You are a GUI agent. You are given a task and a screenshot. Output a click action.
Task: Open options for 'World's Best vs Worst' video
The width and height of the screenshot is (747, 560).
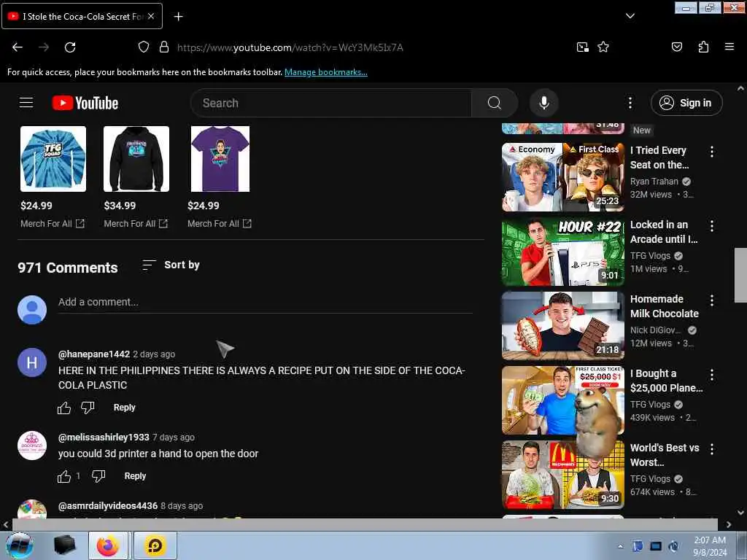point(712,449)
